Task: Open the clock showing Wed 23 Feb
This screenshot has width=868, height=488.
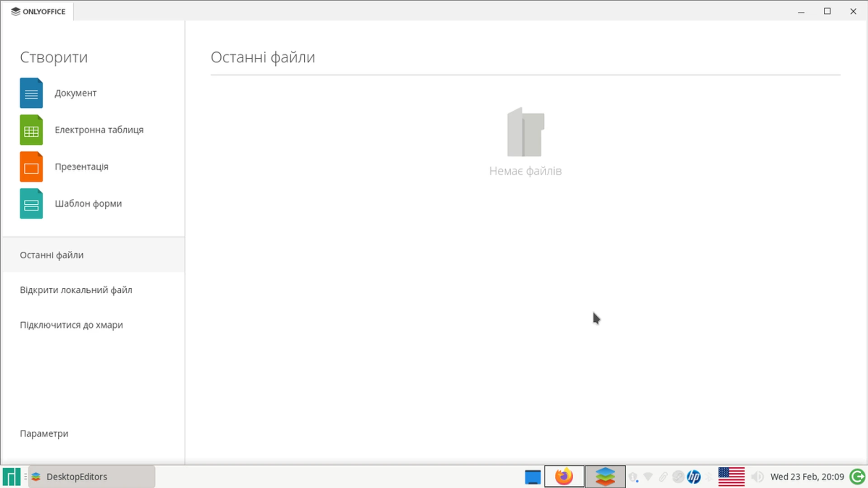Action: [807, 477]
